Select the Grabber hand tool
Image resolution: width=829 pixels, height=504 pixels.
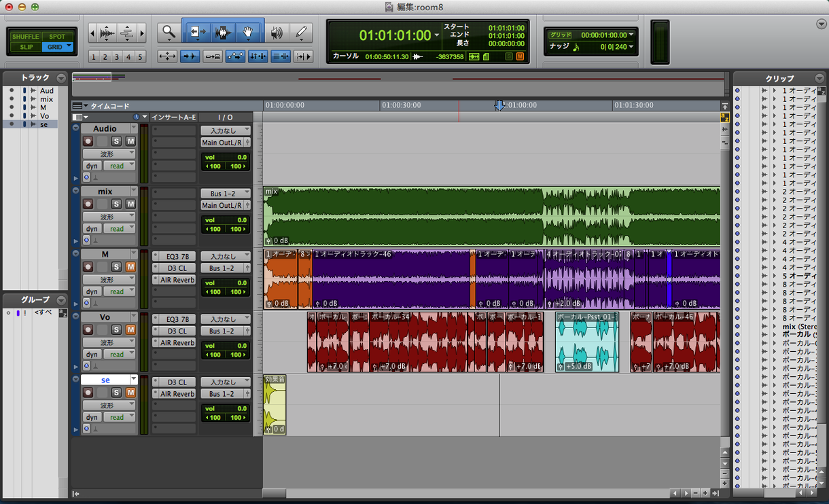pyautogui.click(x=248, y=32)
